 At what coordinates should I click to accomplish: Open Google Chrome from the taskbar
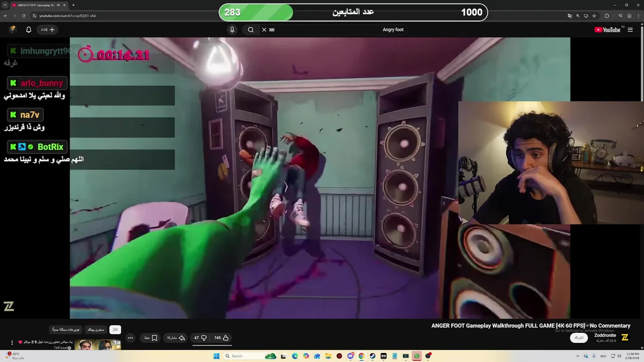pos(361,356)
